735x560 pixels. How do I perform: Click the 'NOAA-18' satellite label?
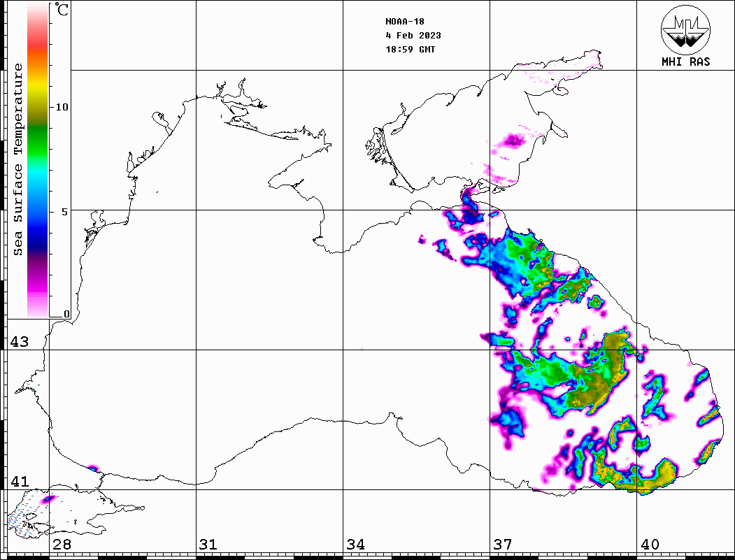[x=404, y=22]
